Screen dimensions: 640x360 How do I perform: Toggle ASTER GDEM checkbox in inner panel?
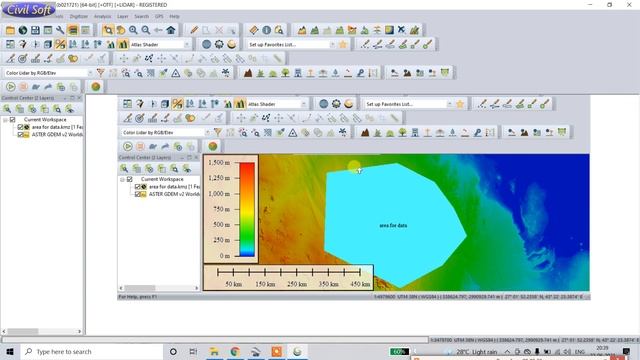pos(138,194)
